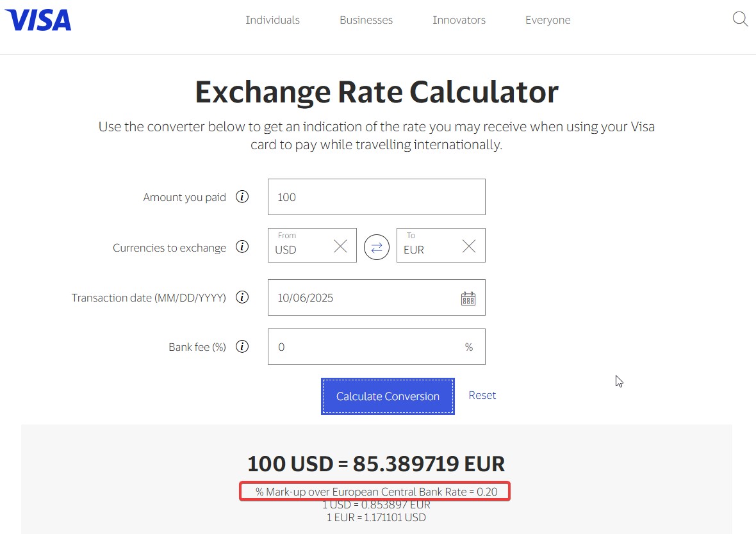The image size is (756, 534).
Task: Swap From and To currencies
Action: pos(377,247)
